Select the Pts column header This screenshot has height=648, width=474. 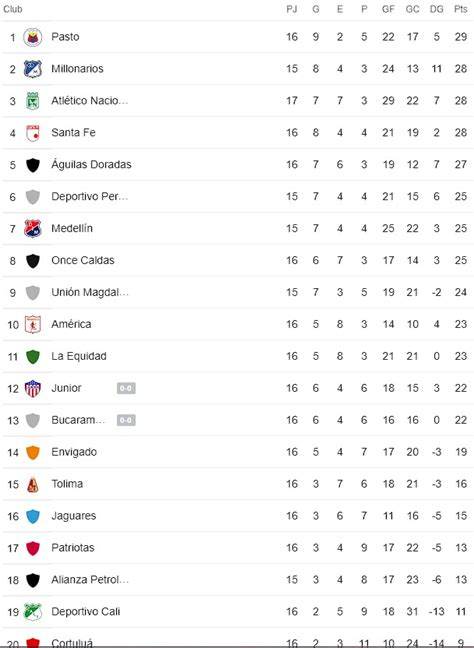pos(461,9)
